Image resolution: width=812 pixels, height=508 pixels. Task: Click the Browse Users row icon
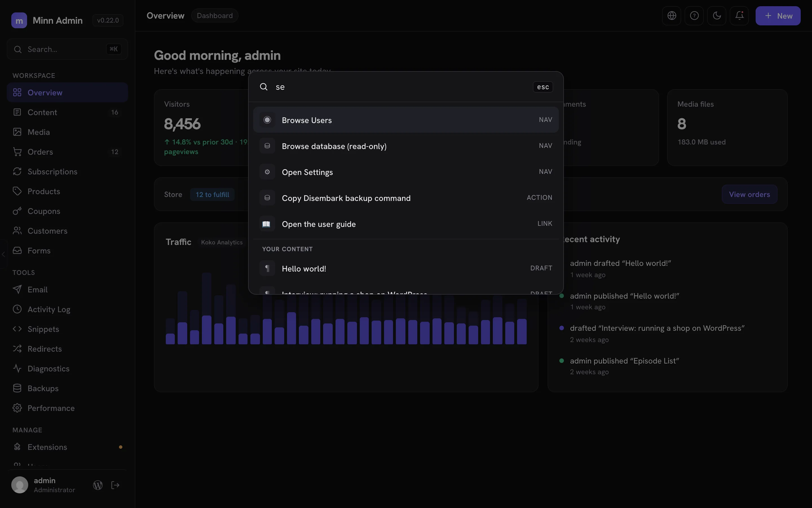click(x=267, y=120)
